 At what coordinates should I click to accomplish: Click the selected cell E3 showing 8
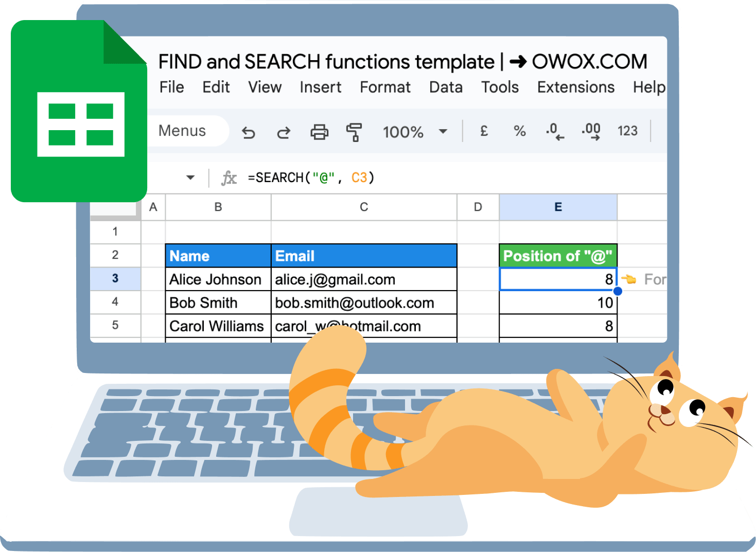558,279
